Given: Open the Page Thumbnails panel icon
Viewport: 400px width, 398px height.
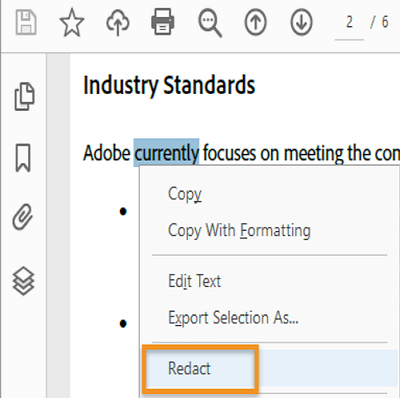Looking at the screenshot, I should pyautogui.click(x=24, y=96).
